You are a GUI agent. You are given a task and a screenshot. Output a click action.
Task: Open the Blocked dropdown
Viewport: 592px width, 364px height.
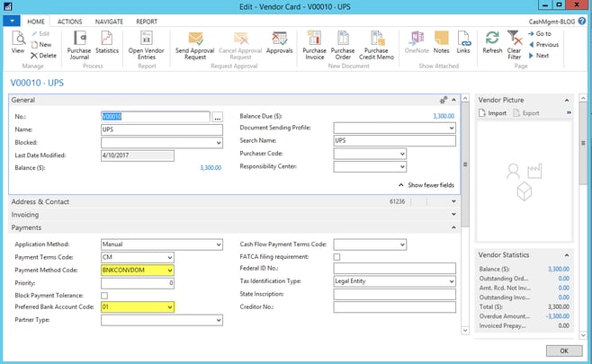point(219,143)
